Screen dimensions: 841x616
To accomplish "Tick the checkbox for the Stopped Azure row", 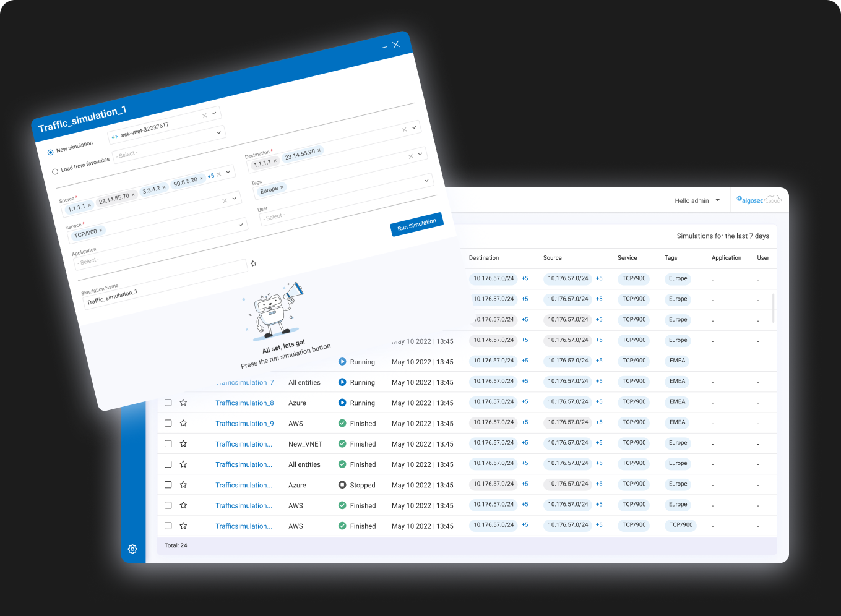I will point(168,485).
